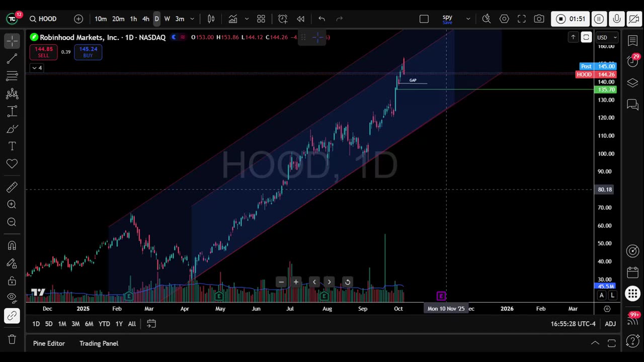Collapse the indicator legend showing 4
644x362 pixels.
click(37, 68)
